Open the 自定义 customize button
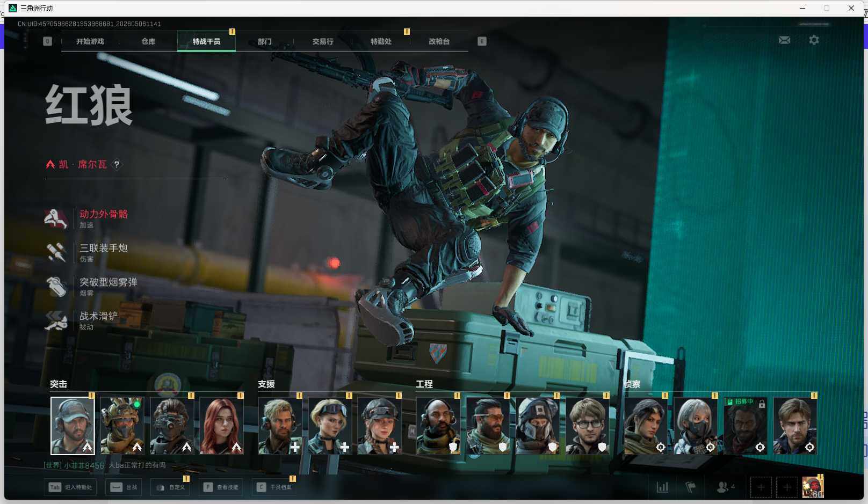The image size is (868, 504). pyautogui.click(x=170, y=487)
